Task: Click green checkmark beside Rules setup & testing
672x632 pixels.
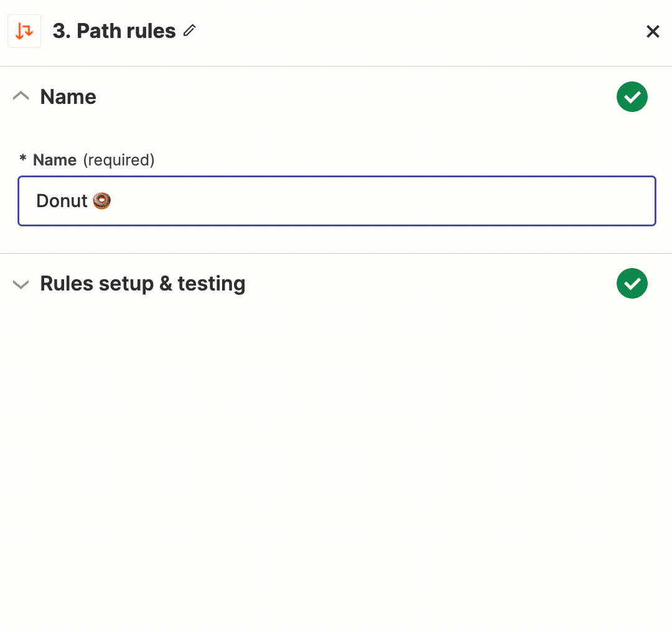Action: click(632, 284)
